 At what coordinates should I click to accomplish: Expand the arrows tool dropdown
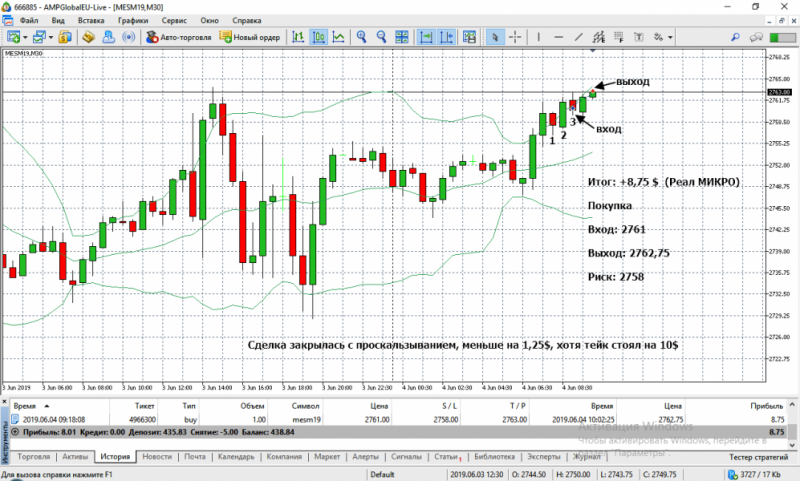pyautogui.click(x=670, y=37)
